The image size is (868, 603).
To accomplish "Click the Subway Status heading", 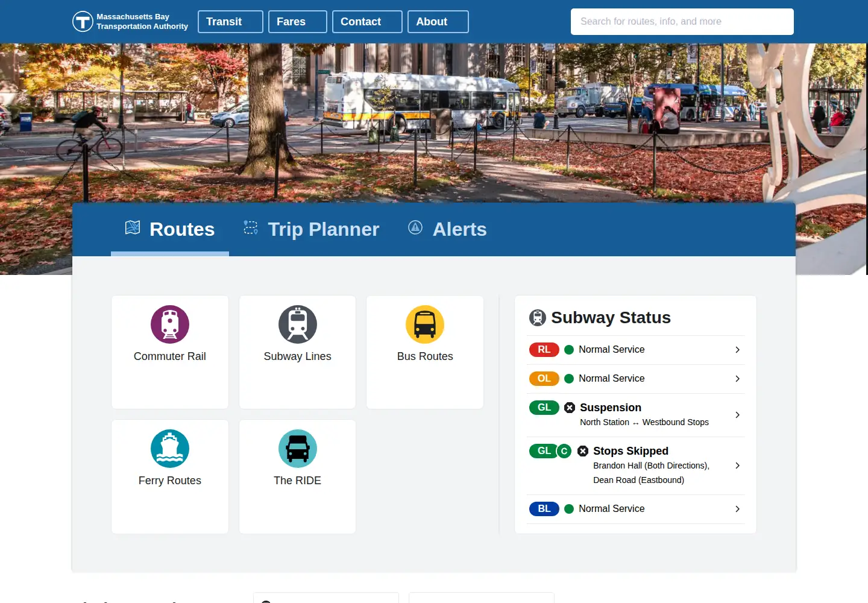I will [611, 318].
